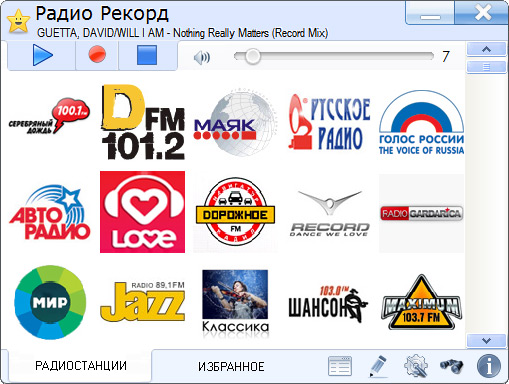Show program info with the blue i icon
The image size is (509, 384).
tap(489, 366)
